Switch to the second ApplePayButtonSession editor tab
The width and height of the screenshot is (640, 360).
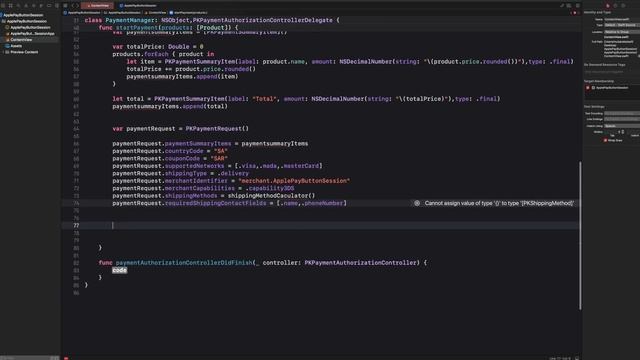pos(138,6)
